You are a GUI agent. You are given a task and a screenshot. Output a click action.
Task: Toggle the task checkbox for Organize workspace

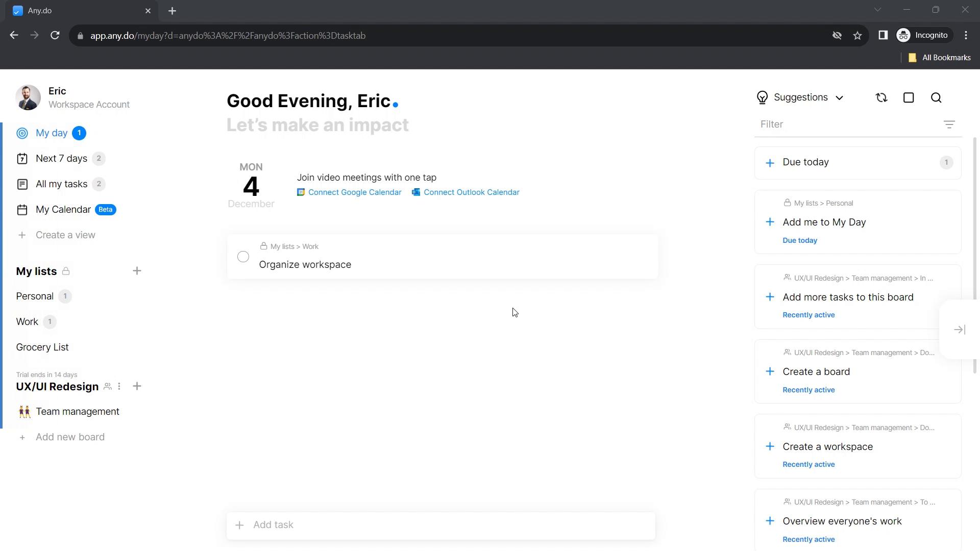(243, 257)
